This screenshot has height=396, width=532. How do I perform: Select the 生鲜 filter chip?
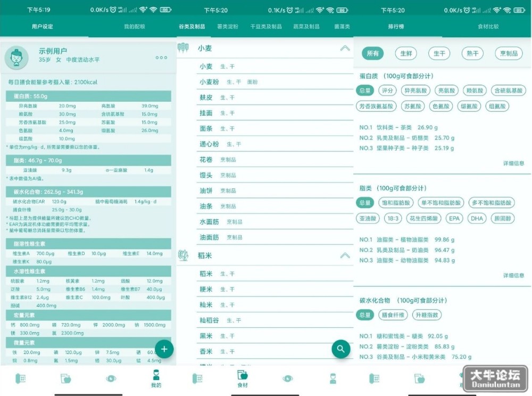(406, 53)
